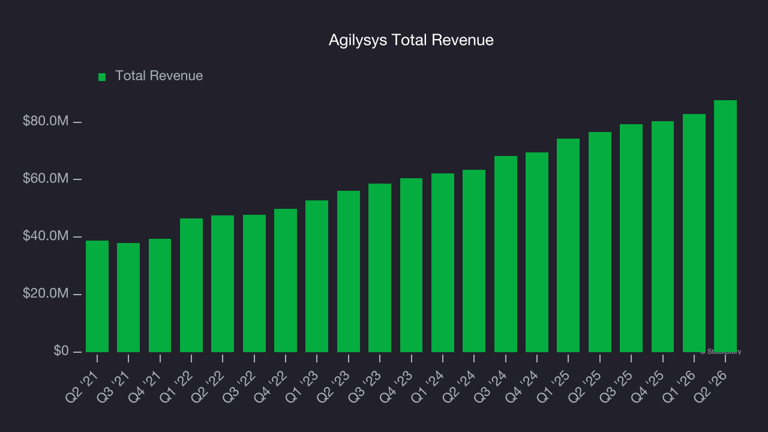
Task: Select the Q2 '26 x-axis label
Action: (710, 387)
